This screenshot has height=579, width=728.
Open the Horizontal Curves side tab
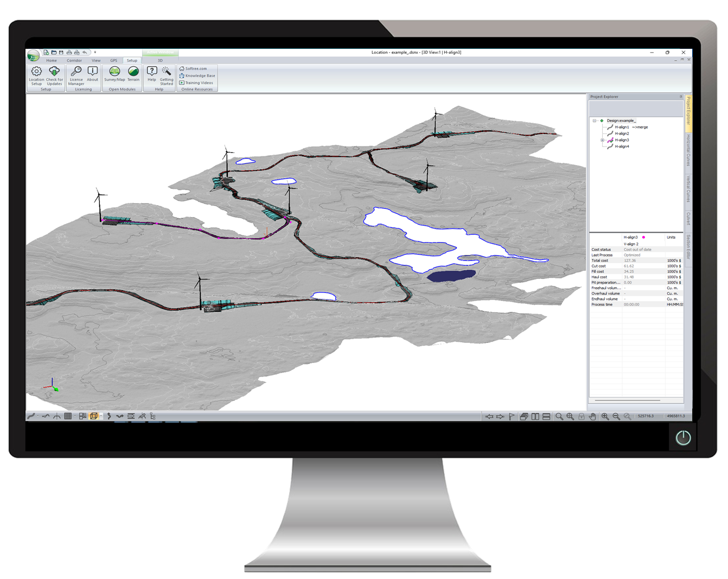tap(688, 150)
